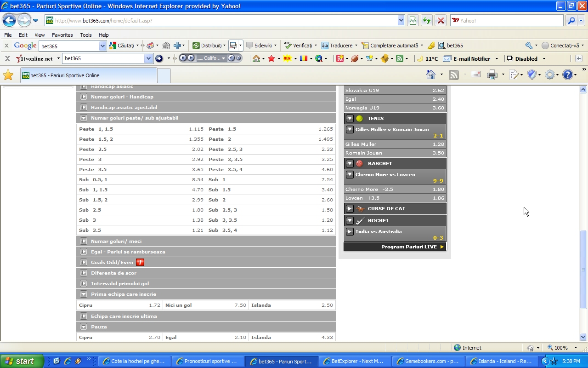Click the weather 11°C icon
Screen dimensions: 588x368
420,58
